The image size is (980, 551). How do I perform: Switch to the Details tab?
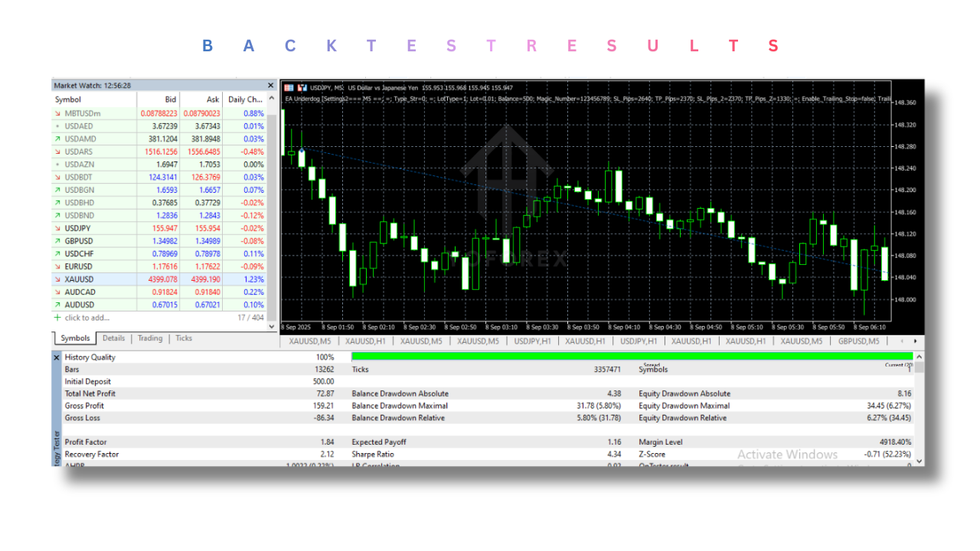pos(113,337)
